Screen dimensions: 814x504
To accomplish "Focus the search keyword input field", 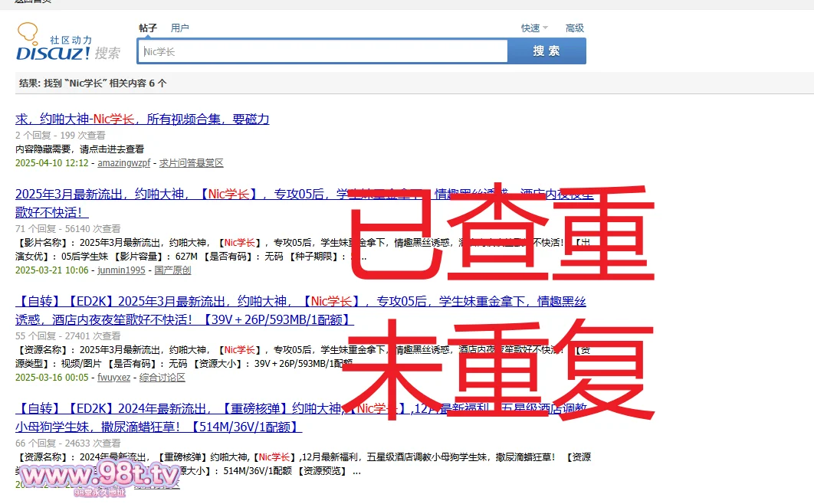I will pos(322,51).
